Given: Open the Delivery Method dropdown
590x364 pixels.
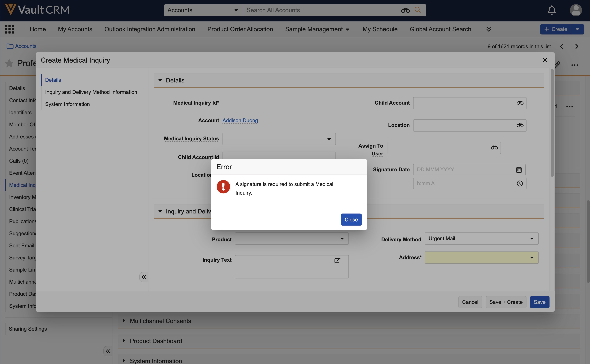Looking at the screenshot, I should (481, 239).
